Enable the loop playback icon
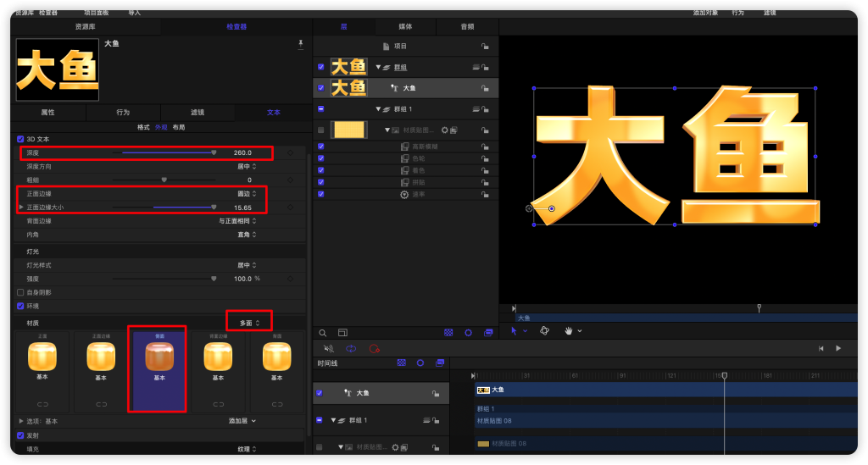The width and height of the screenshot is (868, 465). [x=351, y=348]
